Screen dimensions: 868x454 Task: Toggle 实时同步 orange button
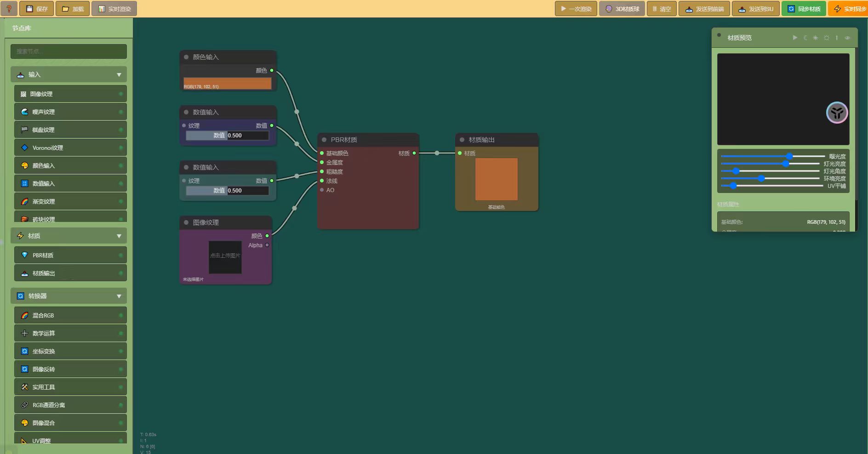pos(850,9)
